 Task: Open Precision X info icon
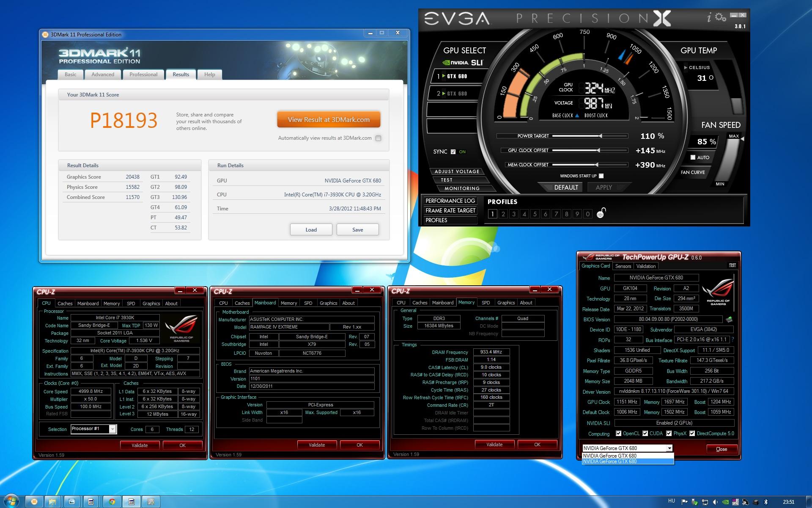pyautogui.click(x=709, y=17)
